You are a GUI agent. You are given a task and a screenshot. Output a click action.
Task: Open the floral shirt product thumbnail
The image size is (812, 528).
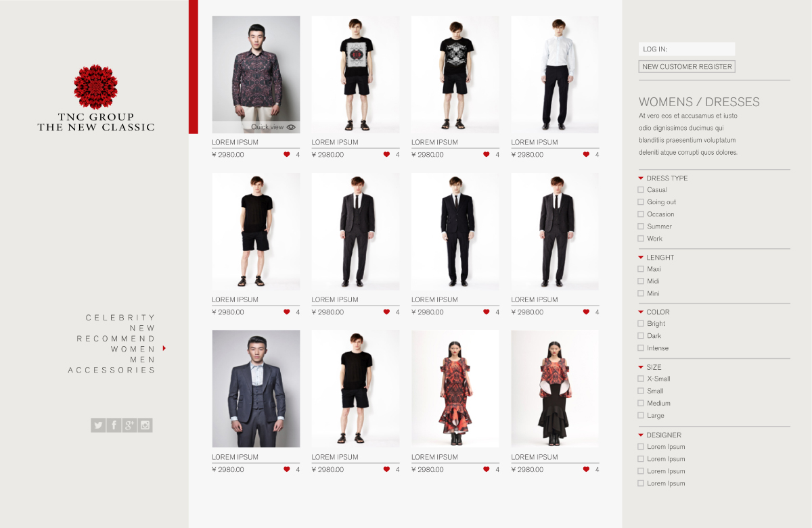(x=256, y=74)
